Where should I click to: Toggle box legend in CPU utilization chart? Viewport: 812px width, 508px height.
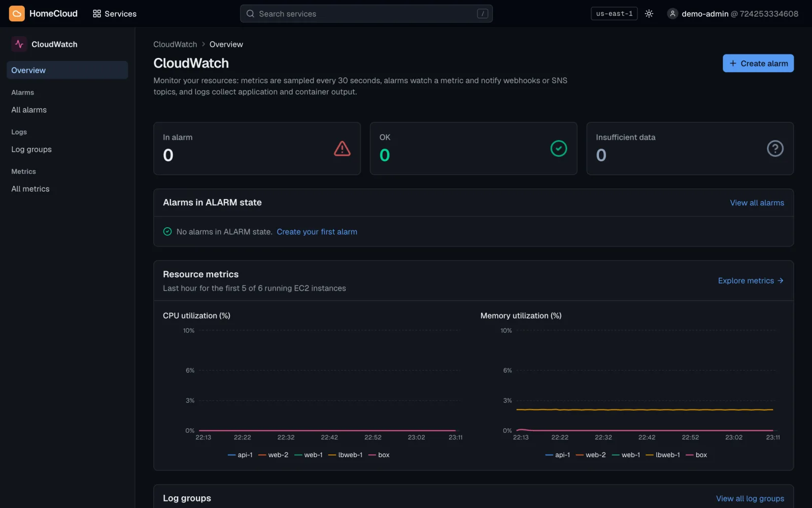(x=379, y=455)
